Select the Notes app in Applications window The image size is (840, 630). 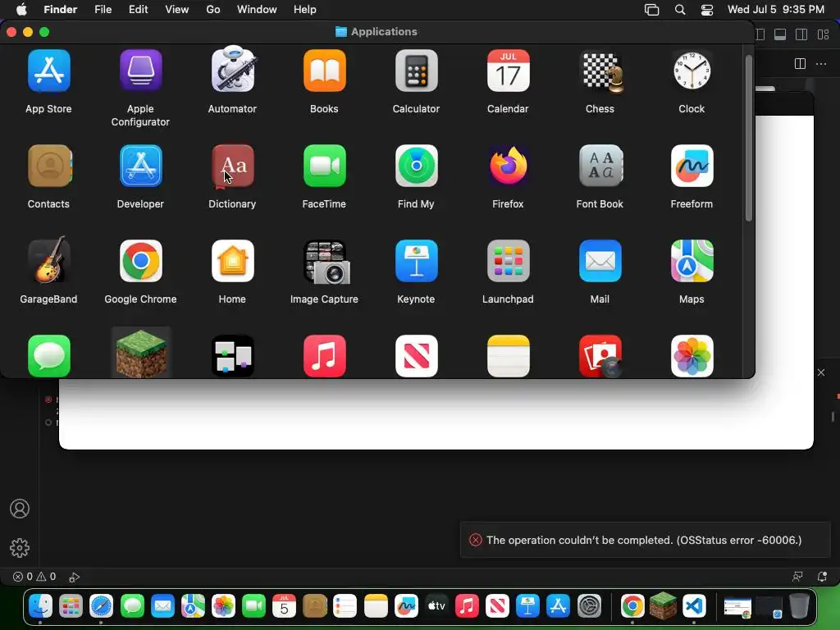click(508, 356)
